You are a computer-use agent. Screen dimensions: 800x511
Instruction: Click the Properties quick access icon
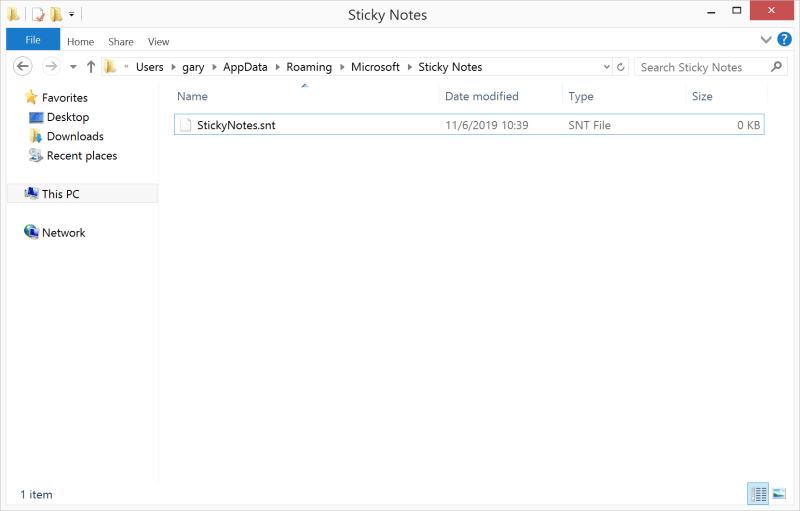[x=38, y=14]
